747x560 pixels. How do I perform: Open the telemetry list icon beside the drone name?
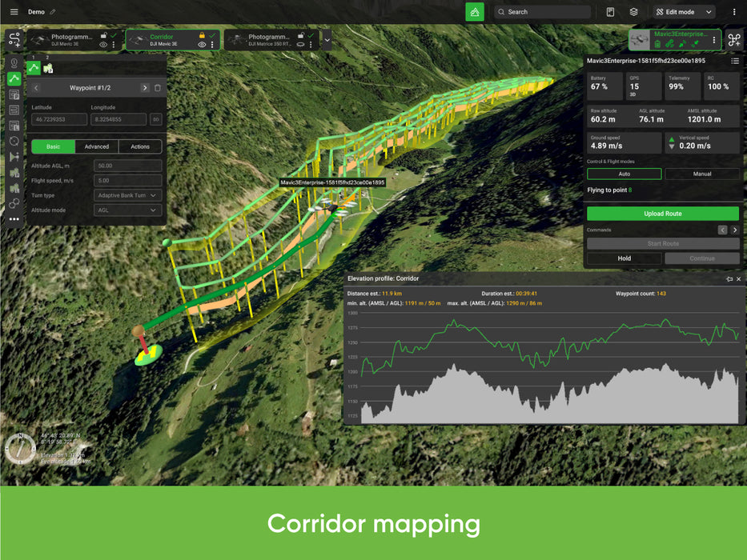736,62
